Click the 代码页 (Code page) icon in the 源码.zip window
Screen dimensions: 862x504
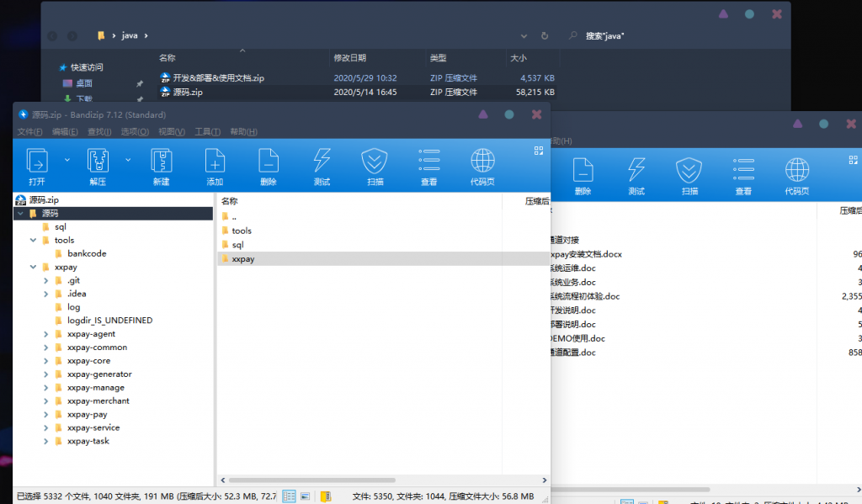482,162
